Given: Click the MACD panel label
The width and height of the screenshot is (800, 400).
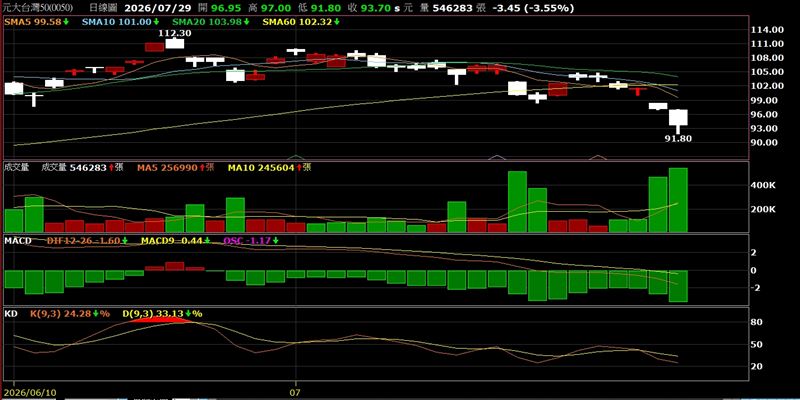Looking at the screenshot, I should 15,240.
